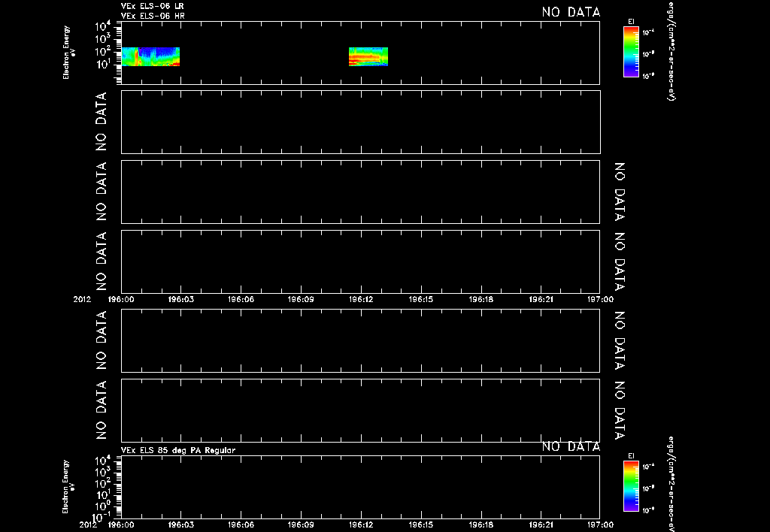Click '196:06' on the middle time axis
This screenshot has height=532, width=770.
(241, 299)
